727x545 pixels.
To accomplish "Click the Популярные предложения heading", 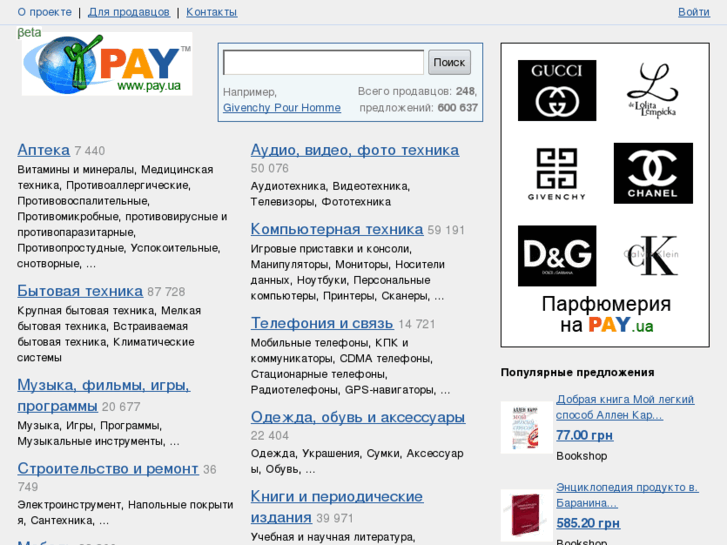I will (x=578, y=372).
